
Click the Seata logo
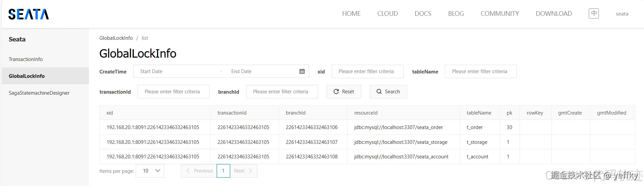tap(29, 14)
